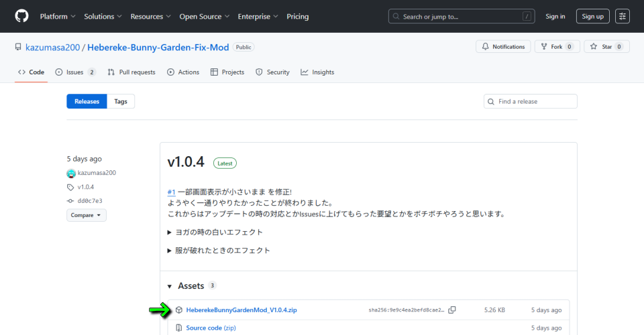Switch to the Tags tab

coord(121,101)
